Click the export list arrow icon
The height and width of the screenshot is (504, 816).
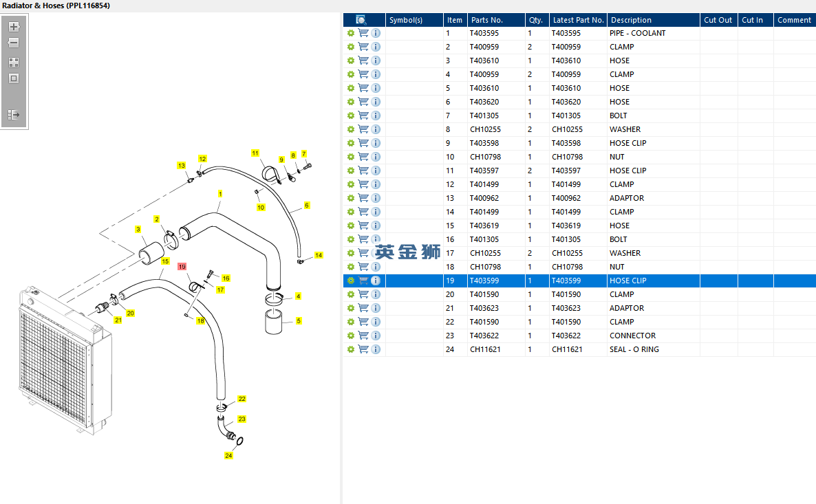point(14,114)
